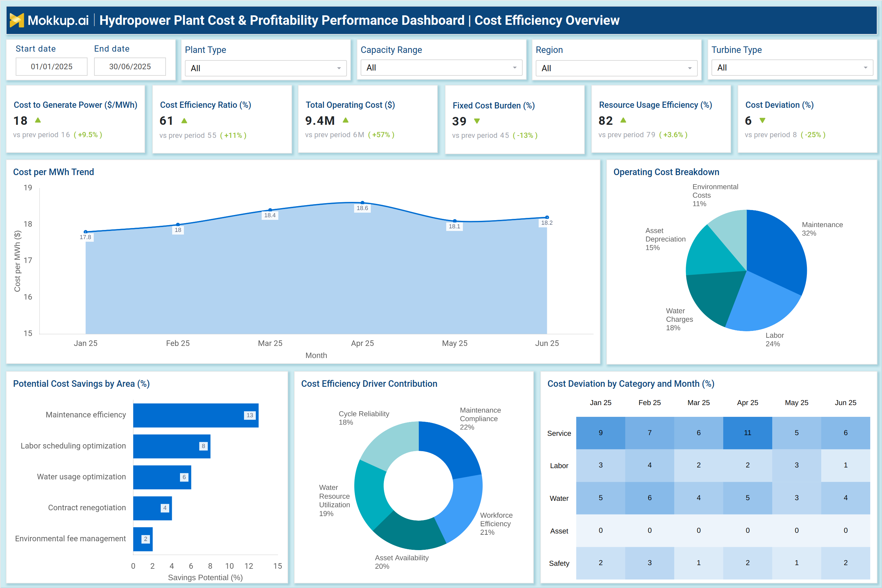The width and height of the screenshot is (882, 588).
Task: Click the up arrow beside Cost to Generate Power
Action: (x=38, y=120)
